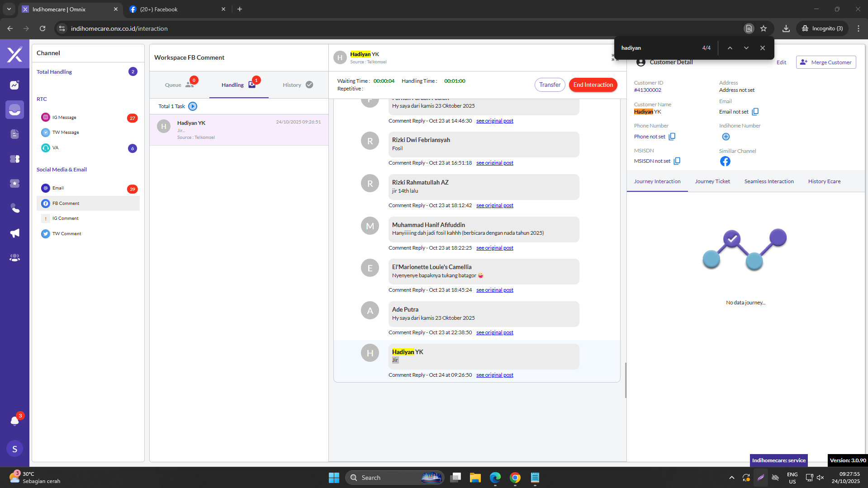Click the browser address bar URL
Image resolution: width=868 pixels, height=488 pixels.
(119, 28)
